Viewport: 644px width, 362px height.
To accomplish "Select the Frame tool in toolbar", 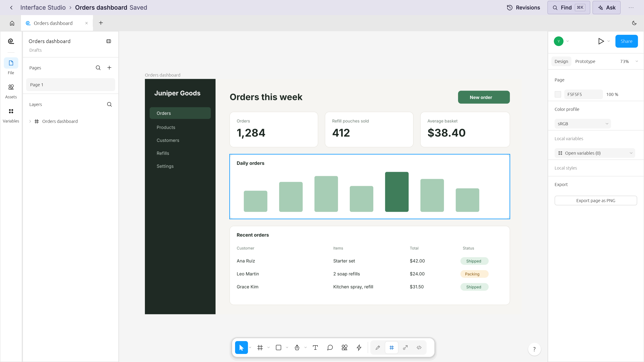I will click(260, 348).
